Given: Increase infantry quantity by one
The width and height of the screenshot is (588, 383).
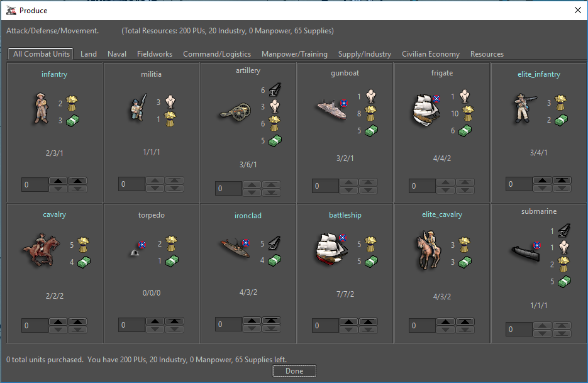Looking at the screenshot, I should click(58, 181).
